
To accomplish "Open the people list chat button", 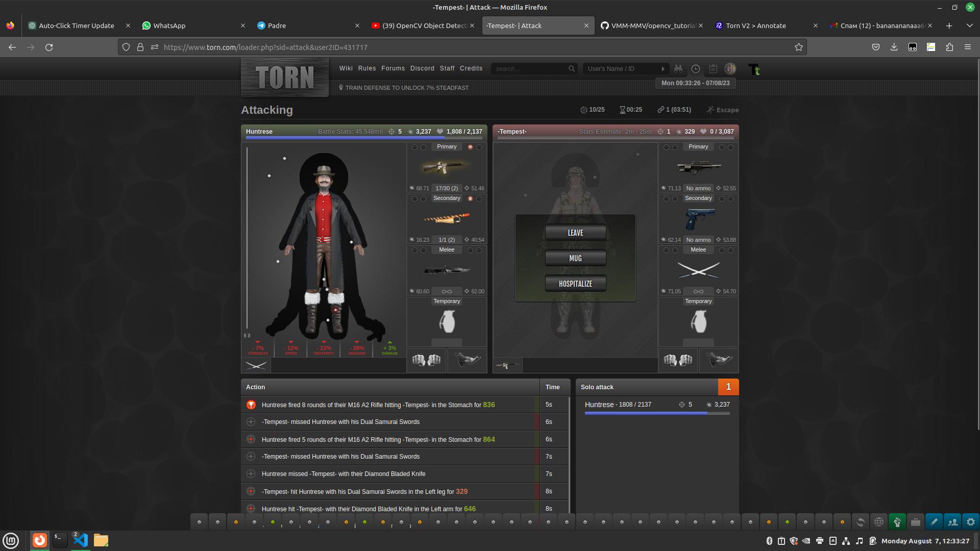I will pos(952,522).
